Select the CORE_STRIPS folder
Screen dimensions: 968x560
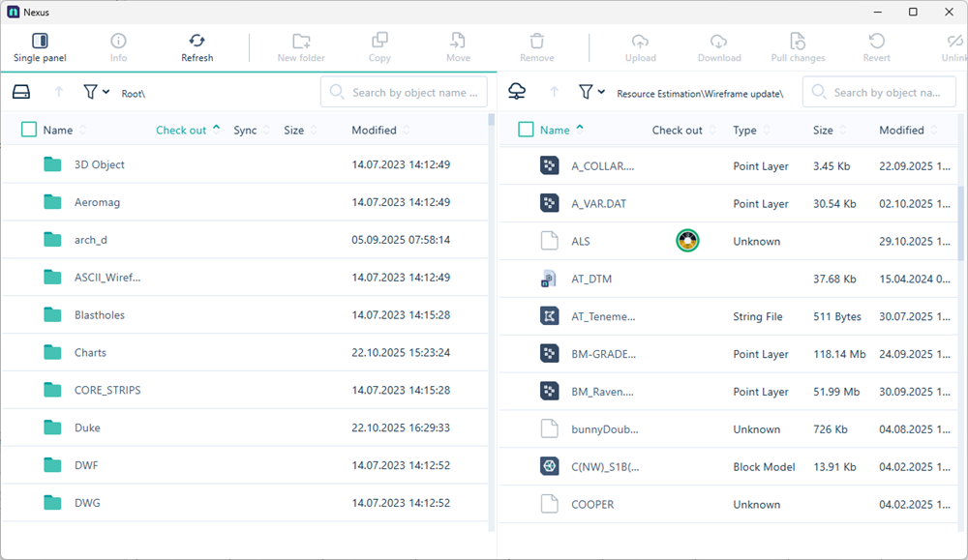[x=106, y=390]
